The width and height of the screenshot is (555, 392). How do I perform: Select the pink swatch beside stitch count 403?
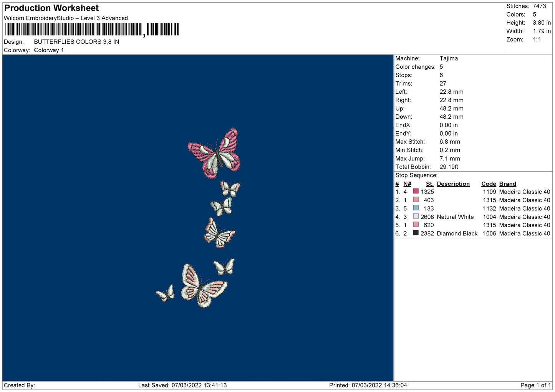tap(416, 200)
